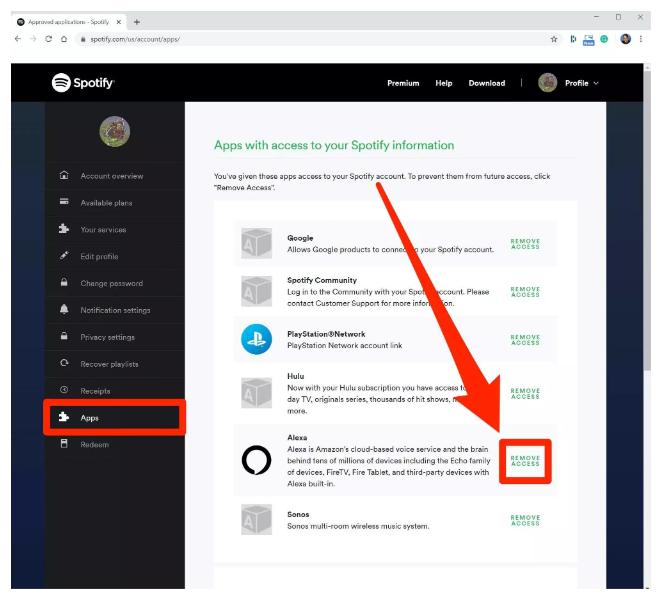The image size is (658, 600).
Task: Click the Hulu app placeholder icon
Action: pos(256,393)
